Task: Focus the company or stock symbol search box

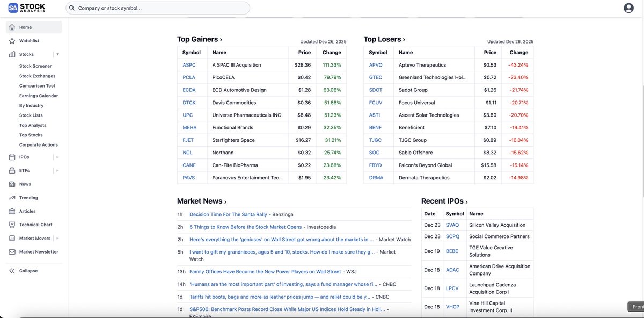Action: [x=158, y=8]
